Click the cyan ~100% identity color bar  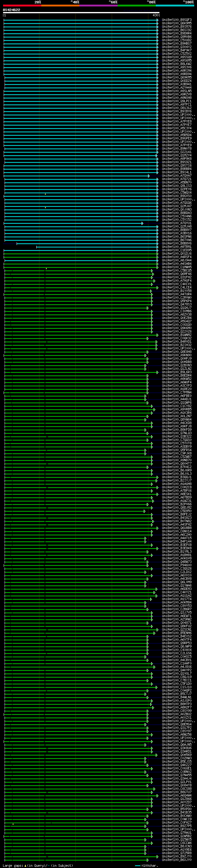175,6
